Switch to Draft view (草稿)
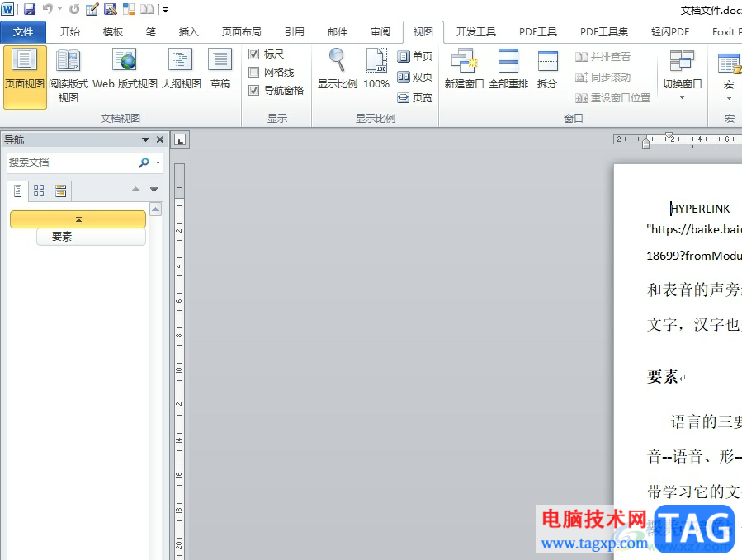Viewport: 742px width, 560px height. [x=220, y=69]
